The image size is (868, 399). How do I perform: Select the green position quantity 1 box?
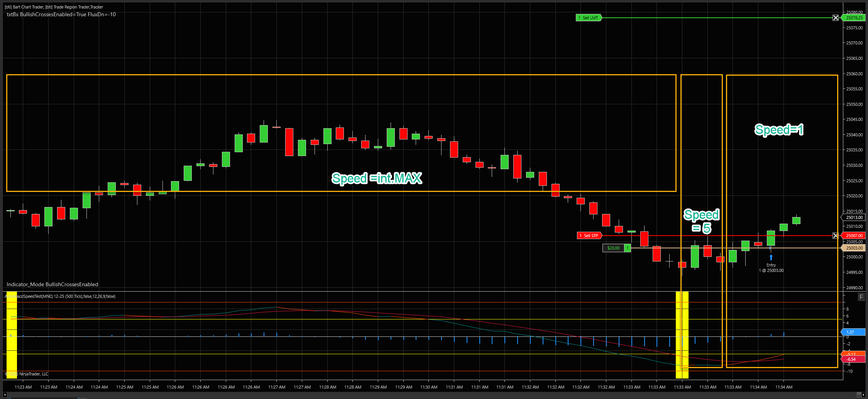[628, 248]
